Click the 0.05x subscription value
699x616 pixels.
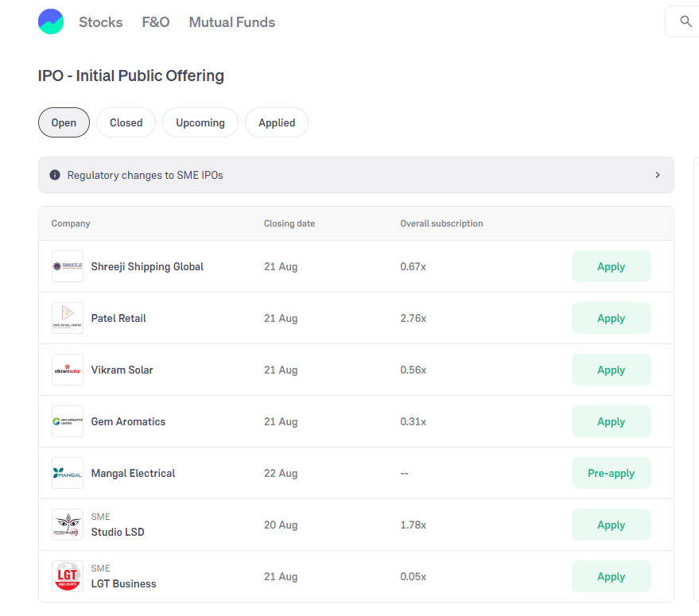tap(413, 577)
